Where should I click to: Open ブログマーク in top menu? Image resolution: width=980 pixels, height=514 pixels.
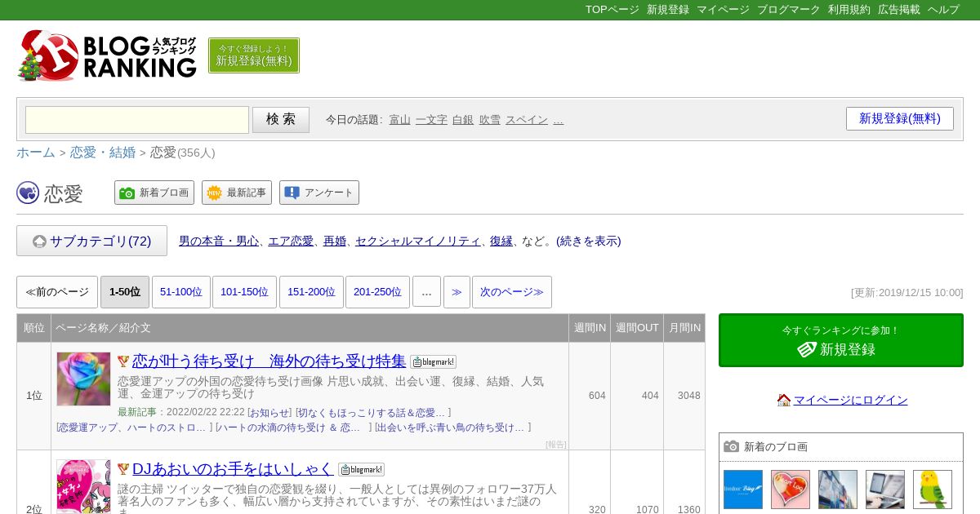(x=789, y=10)
